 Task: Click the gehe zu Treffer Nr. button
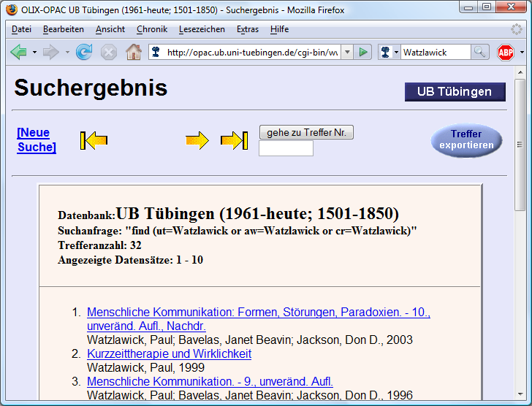coord(306,132)
